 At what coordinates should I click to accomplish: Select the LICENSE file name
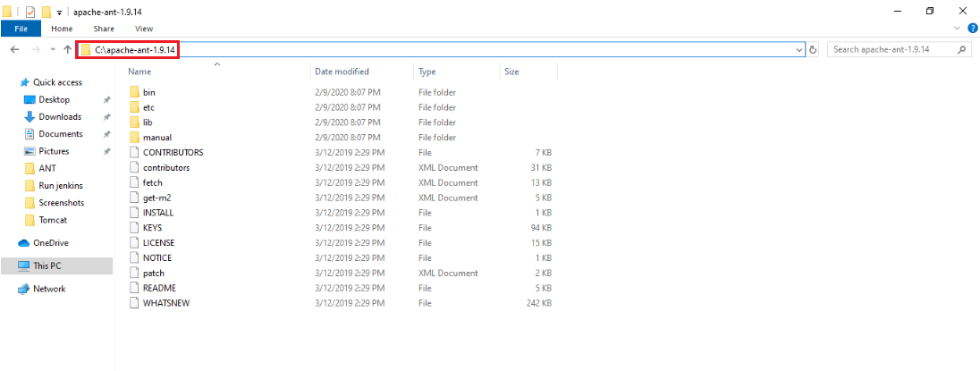tap(159, 242)
